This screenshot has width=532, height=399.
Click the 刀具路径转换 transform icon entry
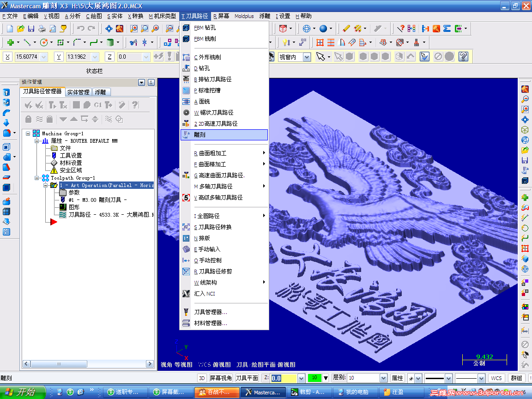pyautogui.click(x=224, y=227)
